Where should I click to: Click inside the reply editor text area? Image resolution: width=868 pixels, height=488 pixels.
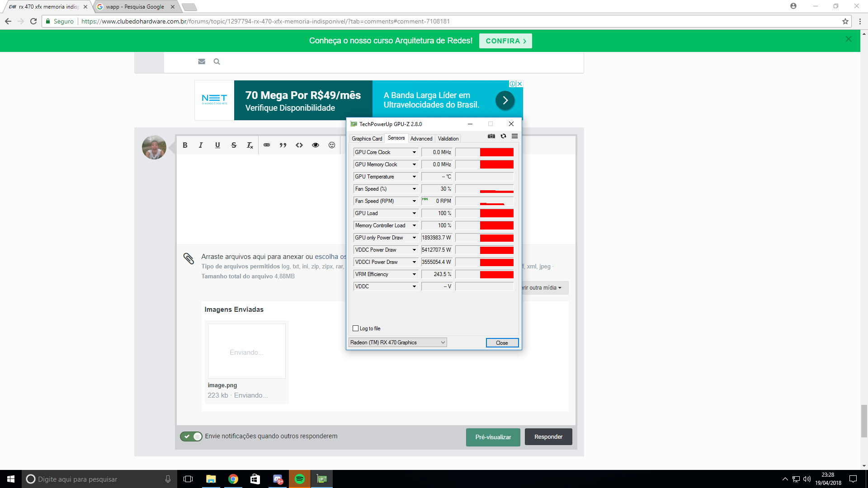[262, 199]
